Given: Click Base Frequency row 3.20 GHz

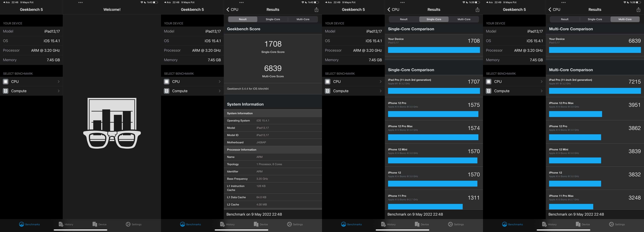Looking at the screenshot, I should pos(273,179).
